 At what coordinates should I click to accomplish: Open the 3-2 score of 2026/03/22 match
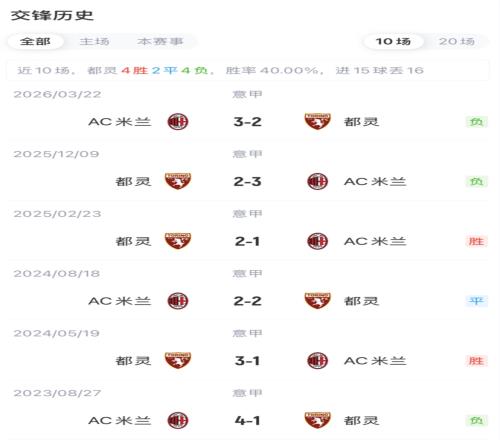point(247,122)
